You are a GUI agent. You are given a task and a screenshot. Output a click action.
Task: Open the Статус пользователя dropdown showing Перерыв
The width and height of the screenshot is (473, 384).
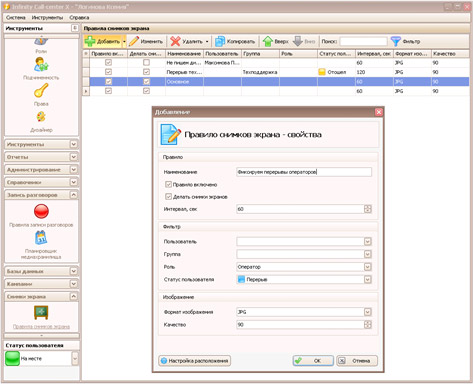click(367, 280)
